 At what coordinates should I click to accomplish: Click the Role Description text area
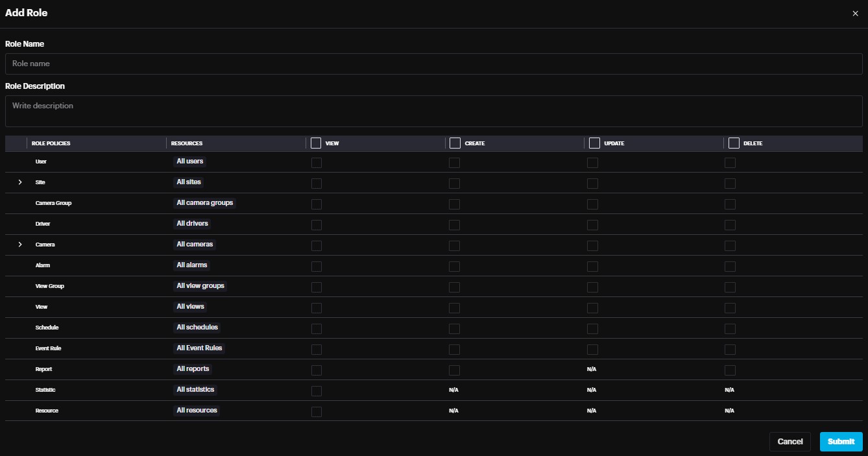[433, 111]
